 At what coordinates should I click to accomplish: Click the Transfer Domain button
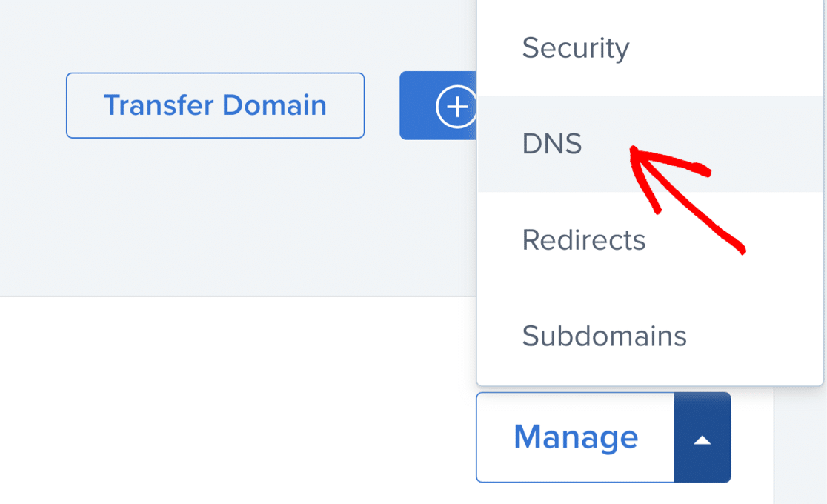pos(215,105)
